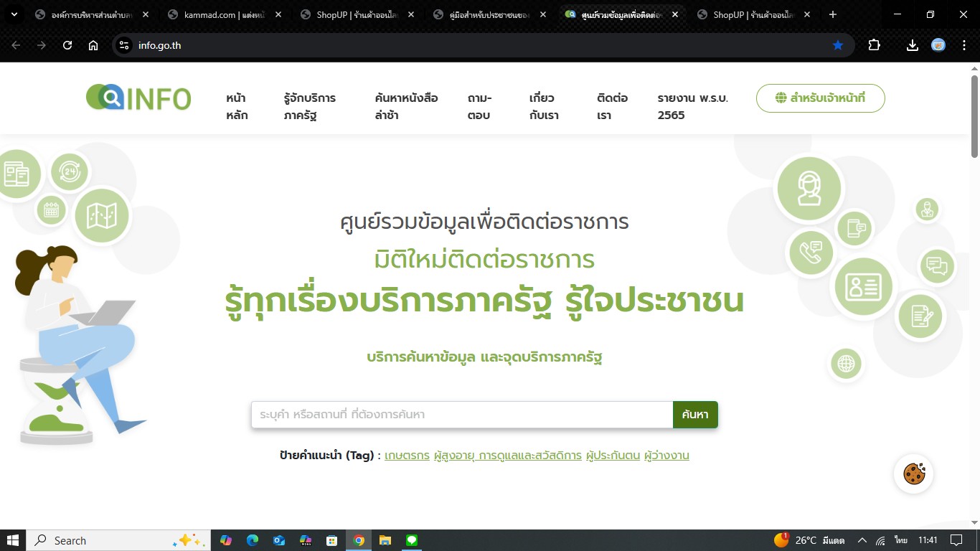This screenshot has width=980, height=551.
Task: Show hidden system tray icons chevron
Action: tap(862, 540)
